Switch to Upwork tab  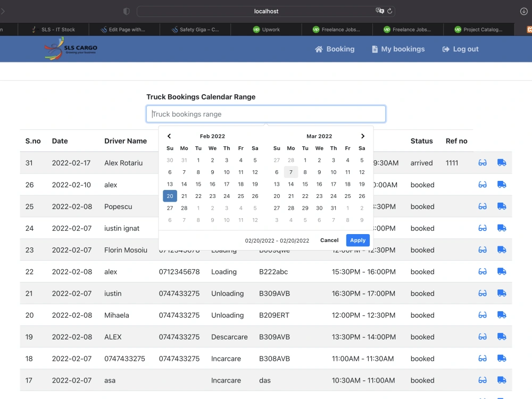(x=267, y=29)
